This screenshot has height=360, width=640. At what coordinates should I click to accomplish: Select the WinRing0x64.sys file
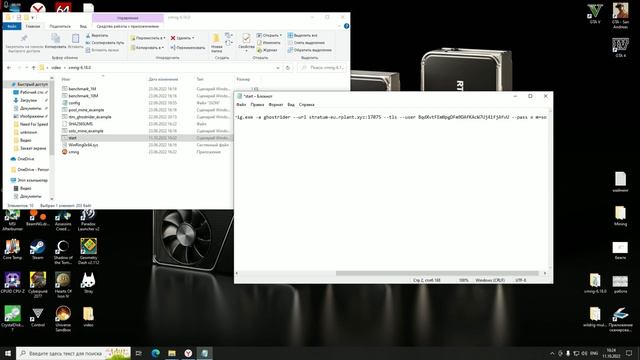[x=83, y=145]
